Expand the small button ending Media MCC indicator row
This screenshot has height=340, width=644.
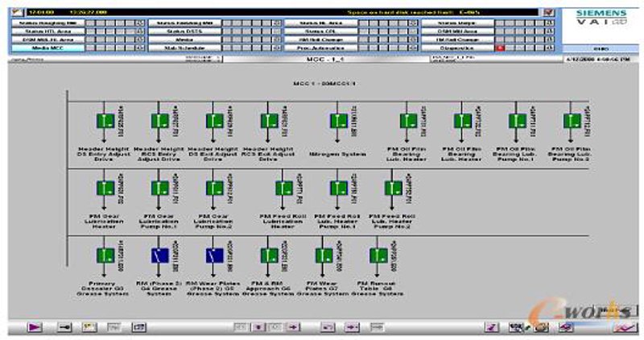click(x=140, y=48)
